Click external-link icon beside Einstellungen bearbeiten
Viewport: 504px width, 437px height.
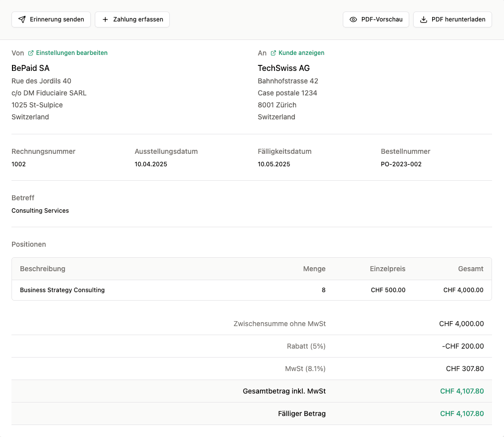(x=31, y=53)
